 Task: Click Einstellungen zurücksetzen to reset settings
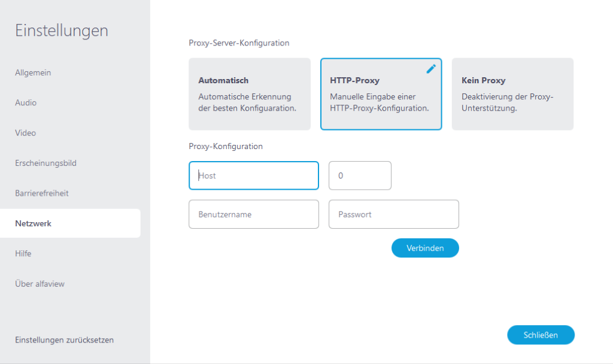(x=64, y=339)
